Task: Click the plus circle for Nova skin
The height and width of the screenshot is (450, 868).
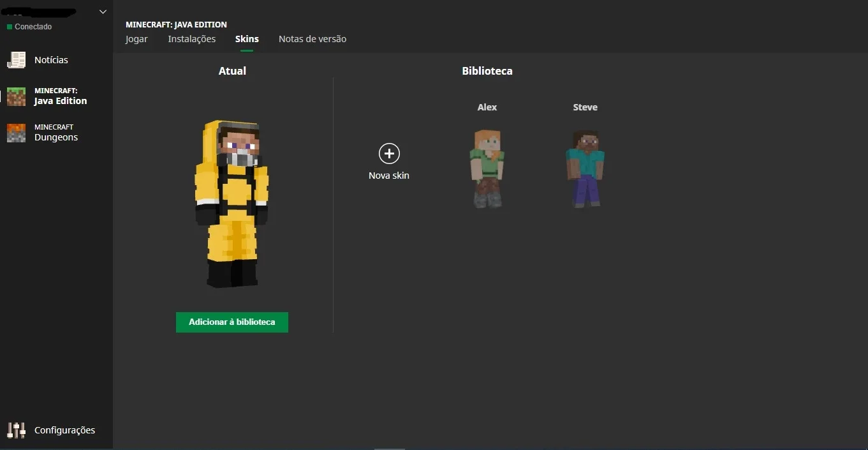Action: [x=389, y=154]
